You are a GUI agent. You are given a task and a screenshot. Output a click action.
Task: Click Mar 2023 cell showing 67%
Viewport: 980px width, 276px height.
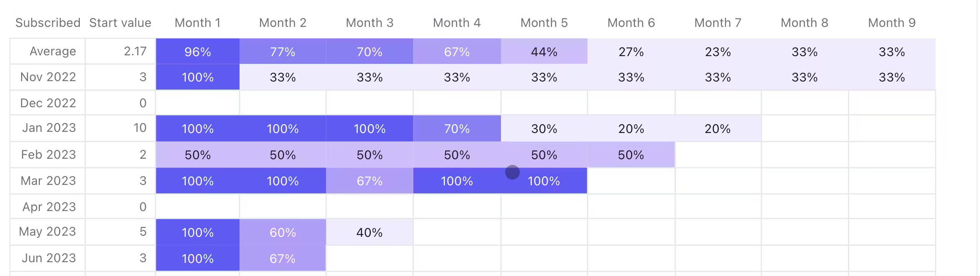[x=369, y=181]
